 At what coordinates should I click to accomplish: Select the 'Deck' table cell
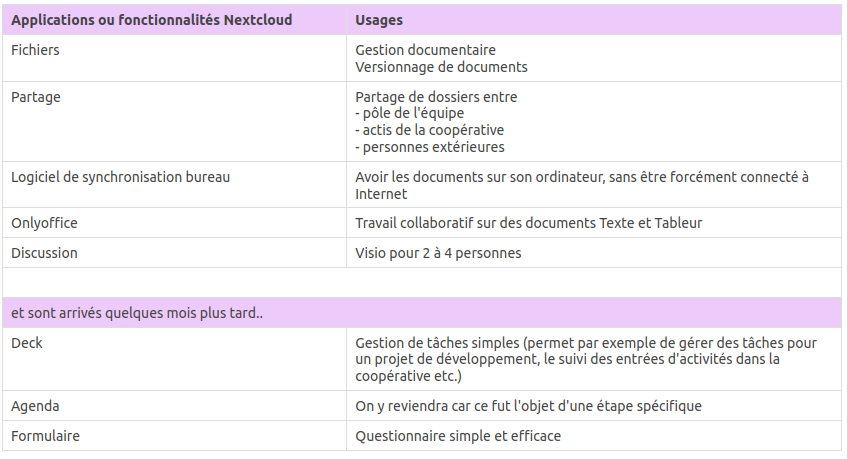point(27,343)
